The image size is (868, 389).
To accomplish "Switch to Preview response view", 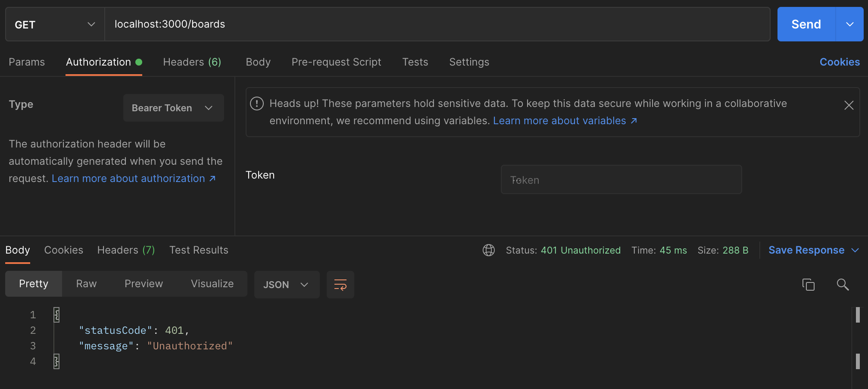I will tap(144, 284).
